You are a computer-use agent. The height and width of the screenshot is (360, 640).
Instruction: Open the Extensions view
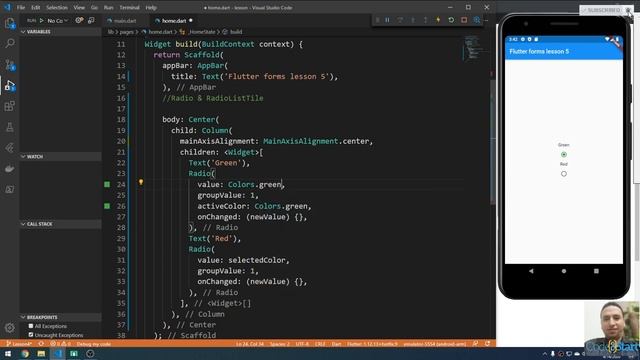[9, 106]
